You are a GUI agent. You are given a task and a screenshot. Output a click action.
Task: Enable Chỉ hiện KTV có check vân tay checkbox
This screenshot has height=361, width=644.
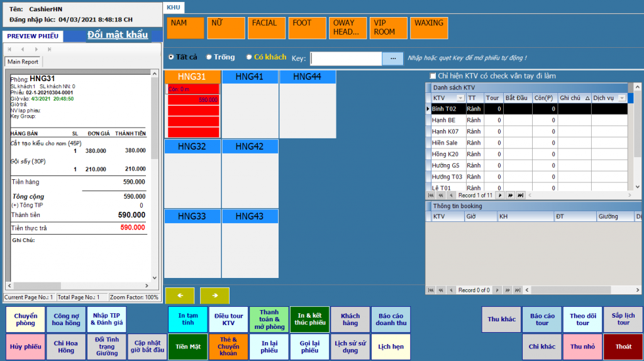pos(433,76)
